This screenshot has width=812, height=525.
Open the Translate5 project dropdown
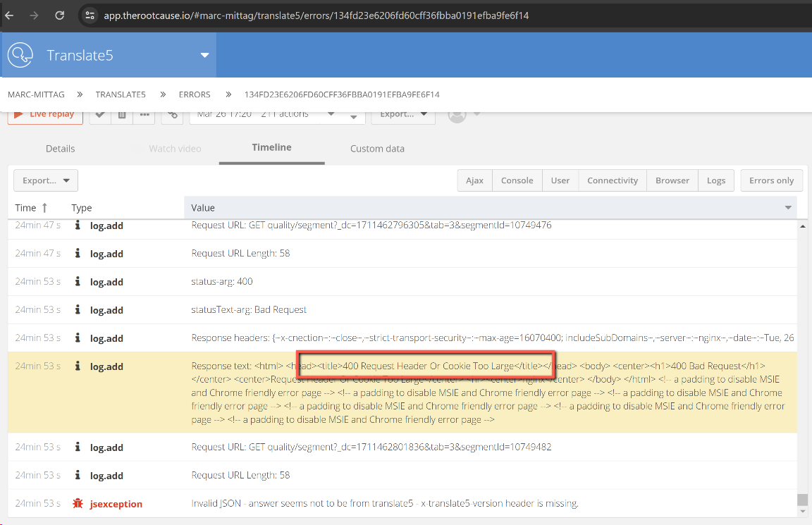click(x=205, y=55)
